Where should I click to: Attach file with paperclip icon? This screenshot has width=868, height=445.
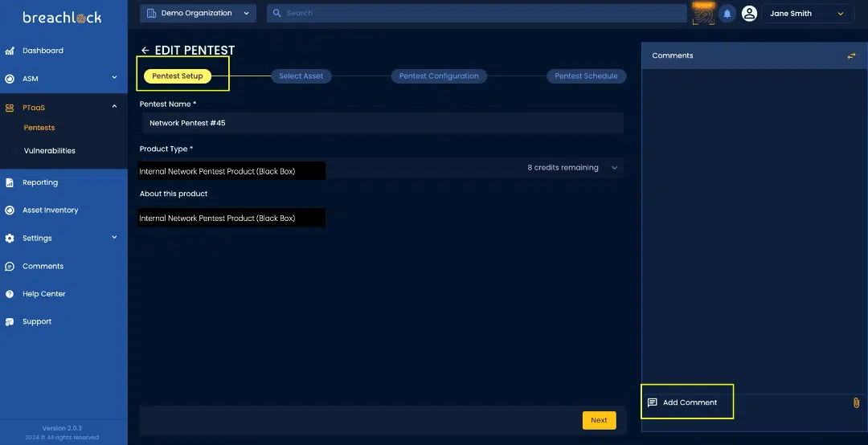(856, 403)
